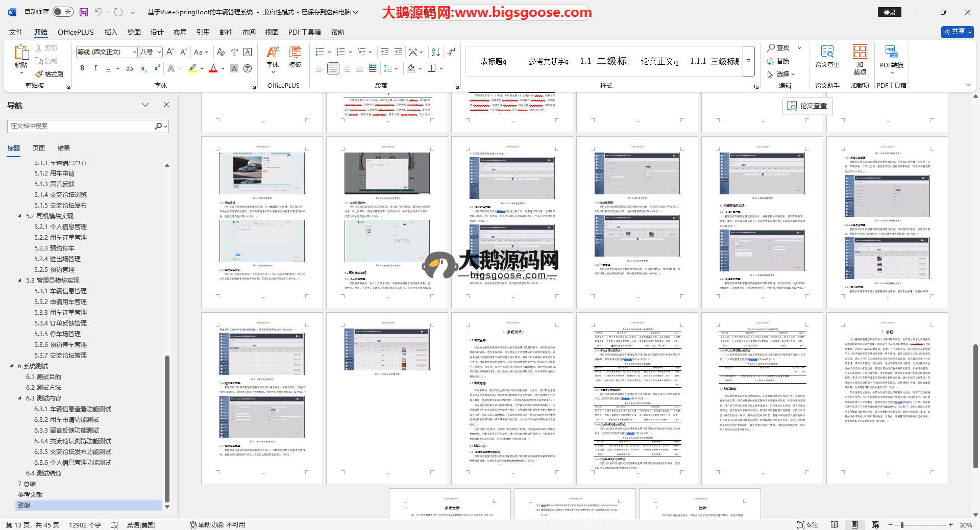Click the bullet list icon
Image resolution: width=980 pixels, height=530 pixels.
320,52
